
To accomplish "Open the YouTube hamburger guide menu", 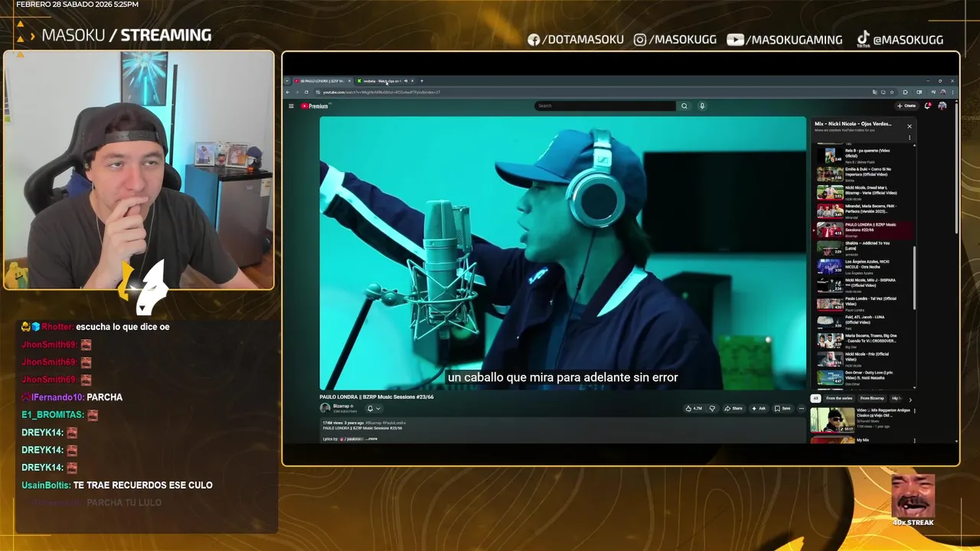I will (291, 106).
